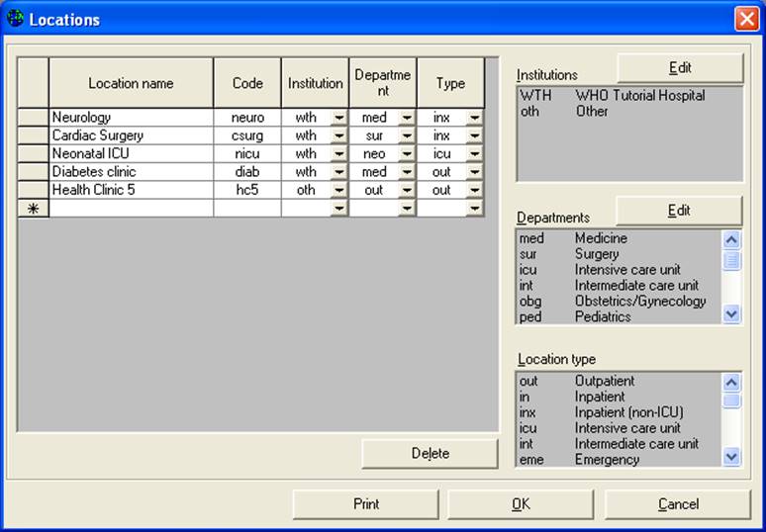Open Department dropdown for Neonatal ICU row
Image resolution: width=766 pixels, height=532 pixels.
(407, 153)
